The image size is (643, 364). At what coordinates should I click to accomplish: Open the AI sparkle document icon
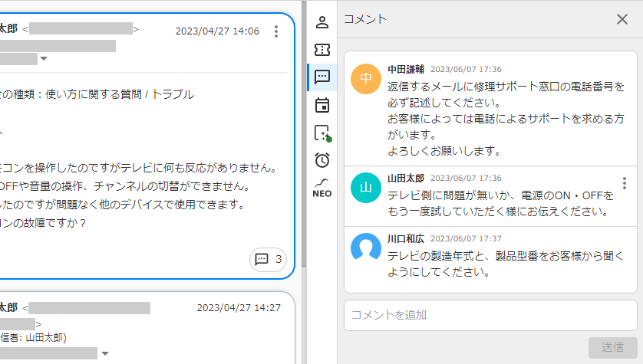(323, 133)
